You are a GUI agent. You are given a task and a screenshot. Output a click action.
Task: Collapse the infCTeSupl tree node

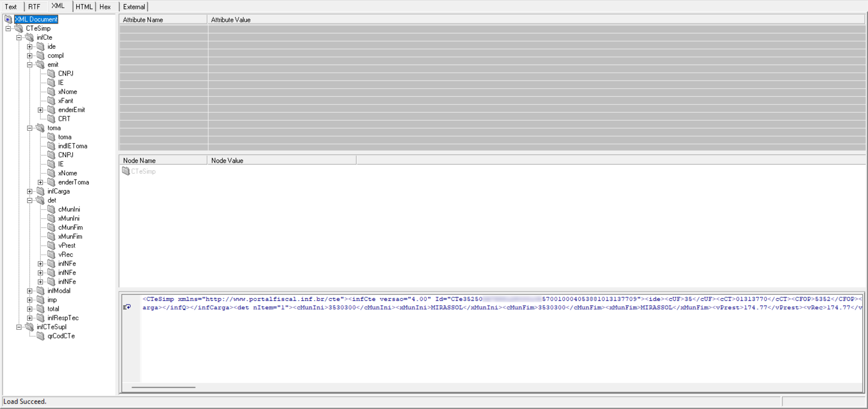click(x=19, y=327)
